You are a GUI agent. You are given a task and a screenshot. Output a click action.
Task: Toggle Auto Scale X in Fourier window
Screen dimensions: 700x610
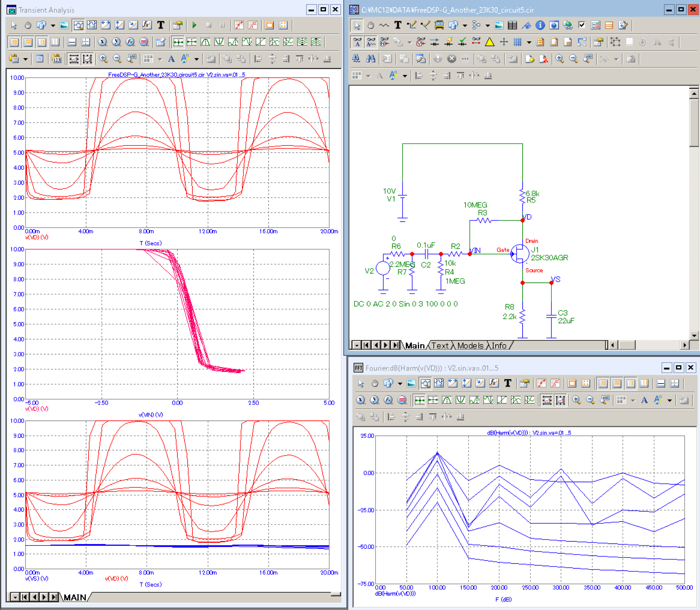[x=547, y=400]
